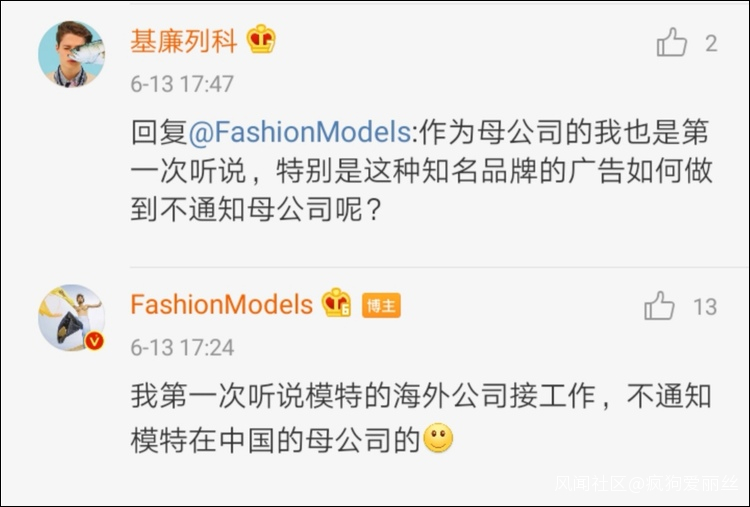Tap thumbs-up on FashionModels' comment

coord(659,305)
